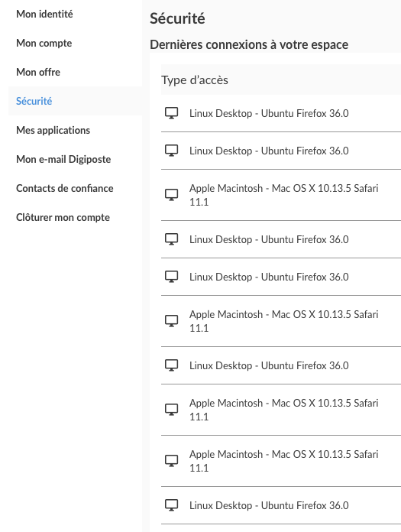Go to Contacts de confiance
Viewport: 401px width, 532px height.
[65, 188]
